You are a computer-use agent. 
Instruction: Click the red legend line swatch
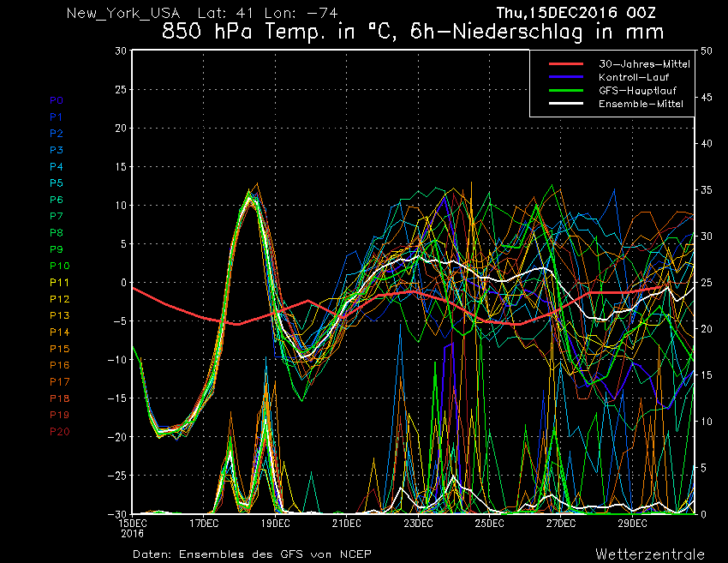pyautogui.click(x=566, y=63)
